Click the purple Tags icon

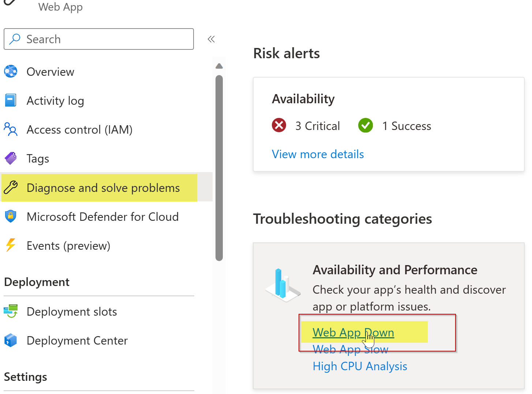click(11, 158)
